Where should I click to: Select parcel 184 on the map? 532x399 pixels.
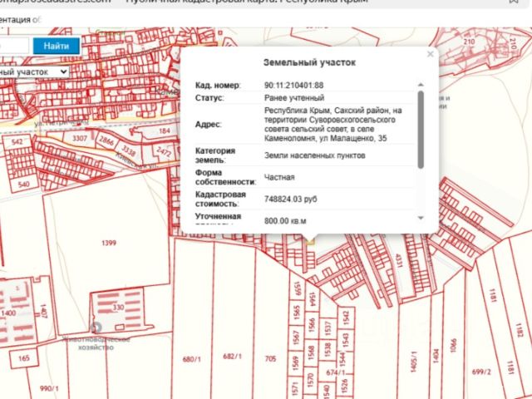tap(165, 131)
